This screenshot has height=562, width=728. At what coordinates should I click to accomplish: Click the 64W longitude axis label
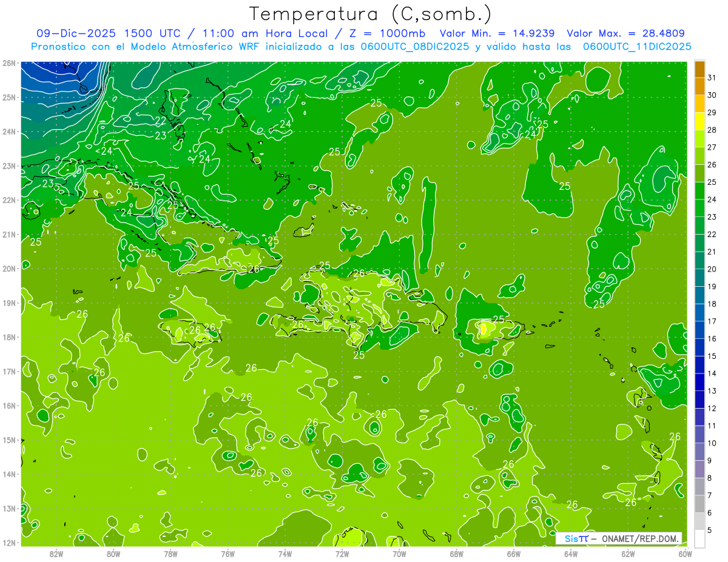(x=571, y=554)
